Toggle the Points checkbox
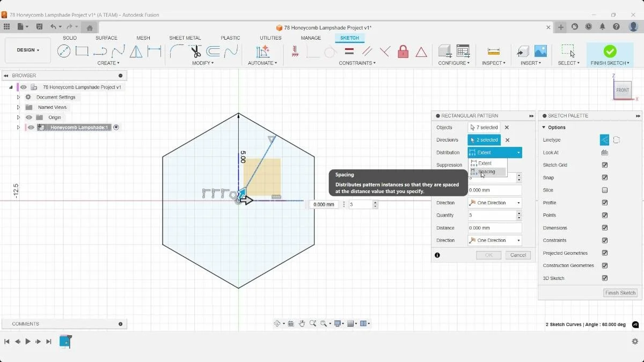This screenshot has width=644, height=362. (605, 216)
